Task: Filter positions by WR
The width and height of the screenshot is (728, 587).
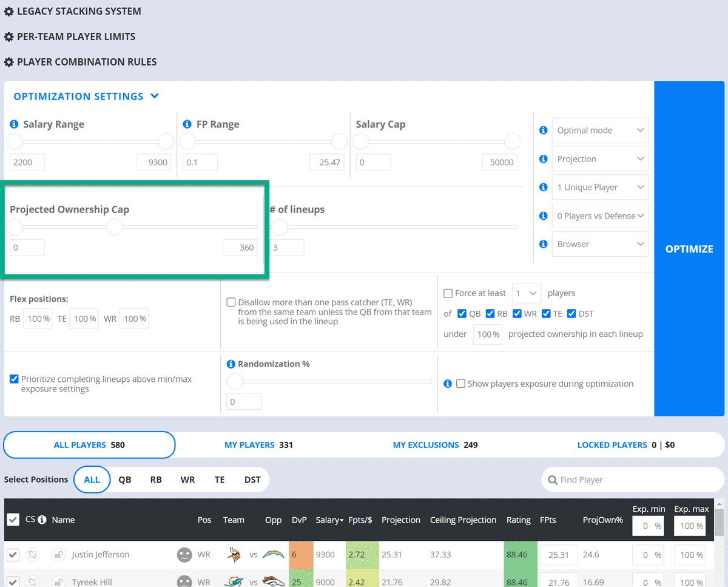Action: (x=188, y=480)
